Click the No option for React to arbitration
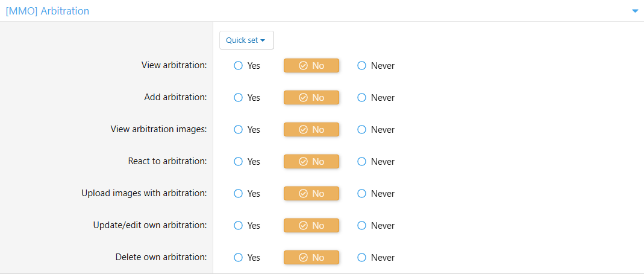644x274 pixels. (311, 162)
